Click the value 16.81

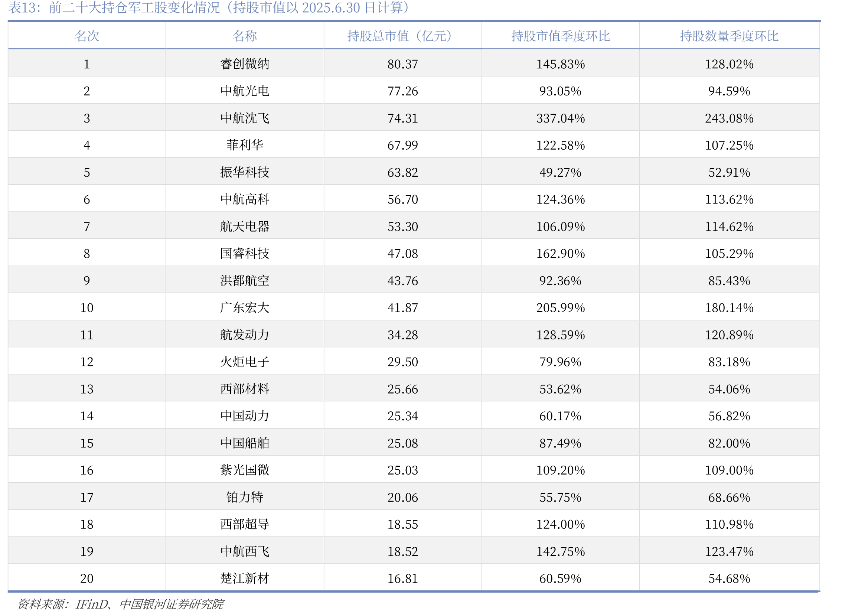click(402, 578)
